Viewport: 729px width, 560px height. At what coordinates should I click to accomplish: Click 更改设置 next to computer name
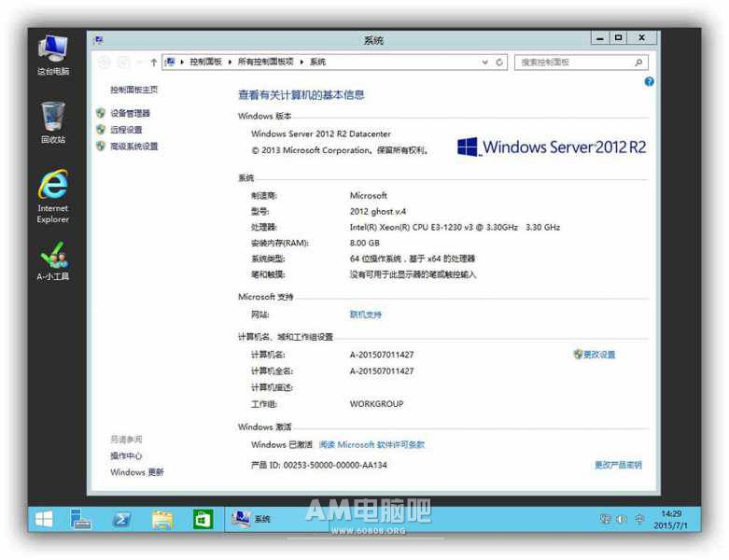(x=599, y=355)
